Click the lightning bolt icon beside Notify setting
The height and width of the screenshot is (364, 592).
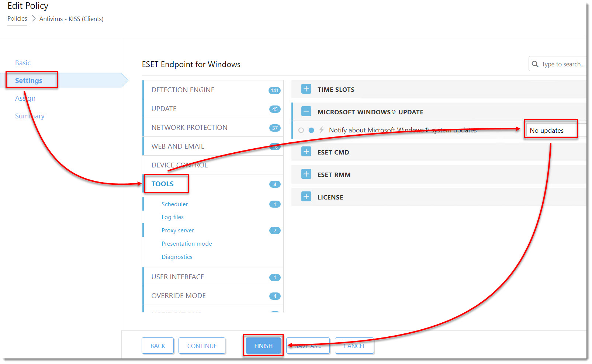click(321, 130)
